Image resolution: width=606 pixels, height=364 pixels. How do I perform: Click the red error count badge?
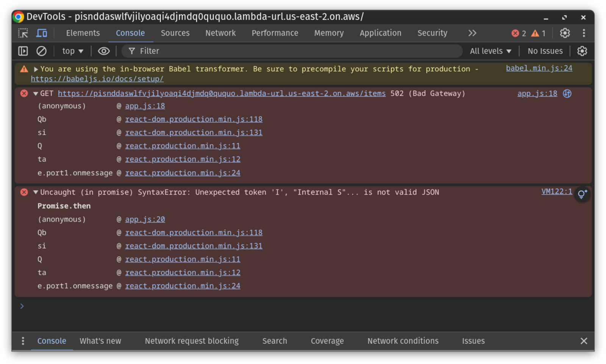tap(519, 33)
